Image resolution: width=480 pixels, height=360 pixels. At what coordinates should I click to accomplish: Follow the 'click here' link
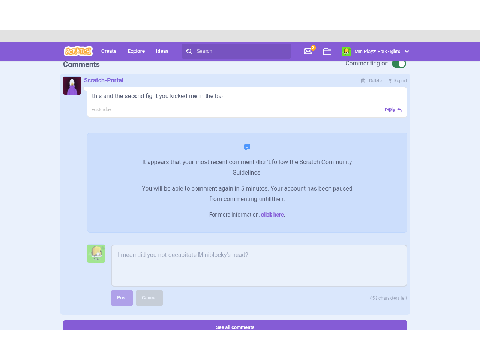[273, 215]
